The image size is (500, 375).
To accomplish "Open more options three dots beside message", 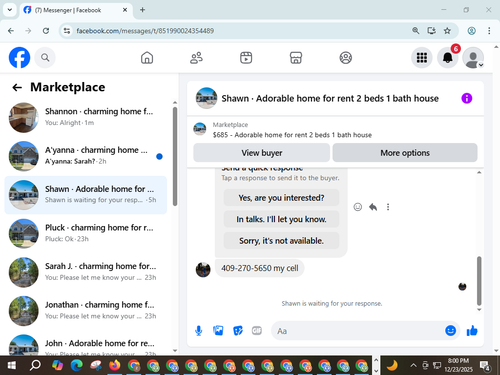I will pos(388,207).
